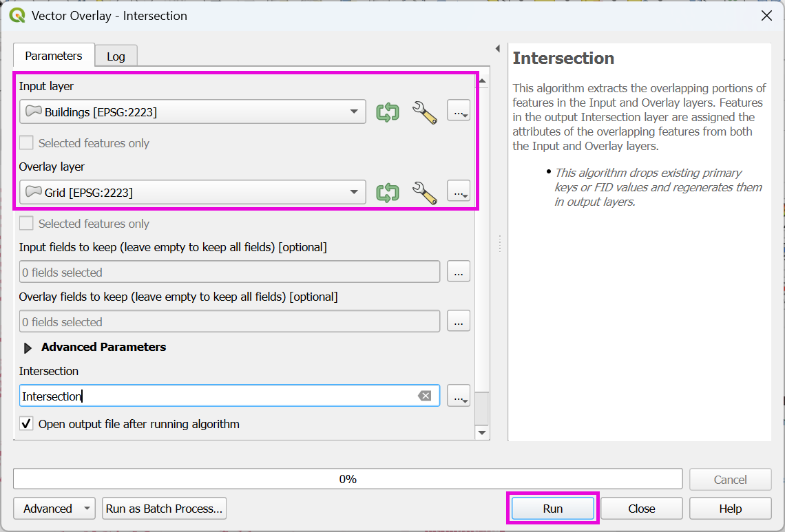Toggle Selected features only under Overlay layer
785x532 pixels.
click(x=26, y=224)
